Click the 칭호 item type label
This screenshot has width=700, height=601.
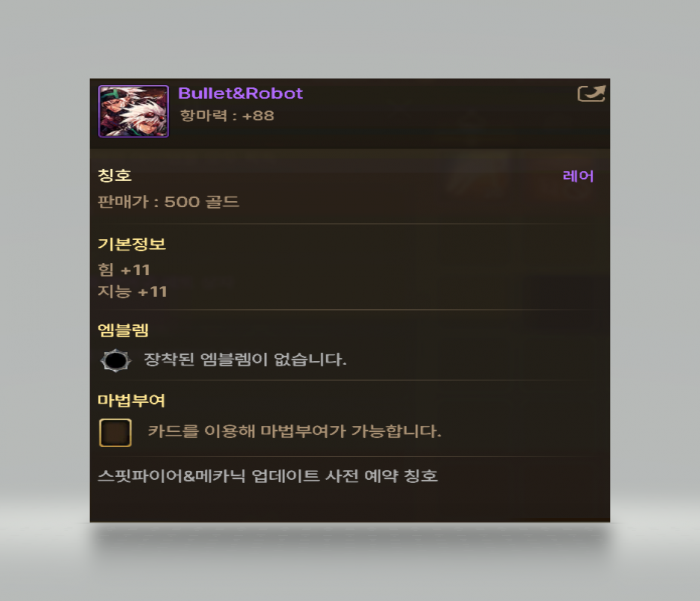pyautogui.click(x=115, y=175)
